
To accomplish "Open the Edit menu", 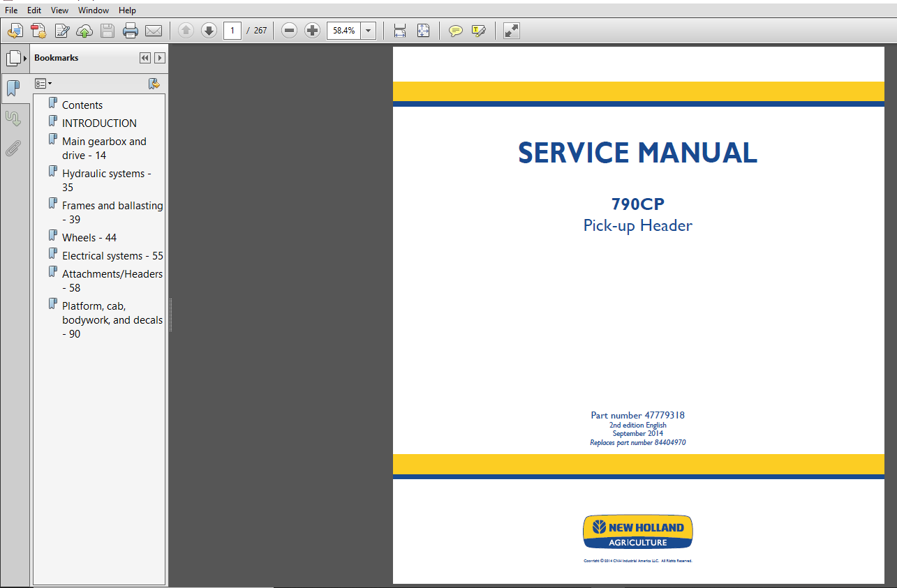I will 34,10.
